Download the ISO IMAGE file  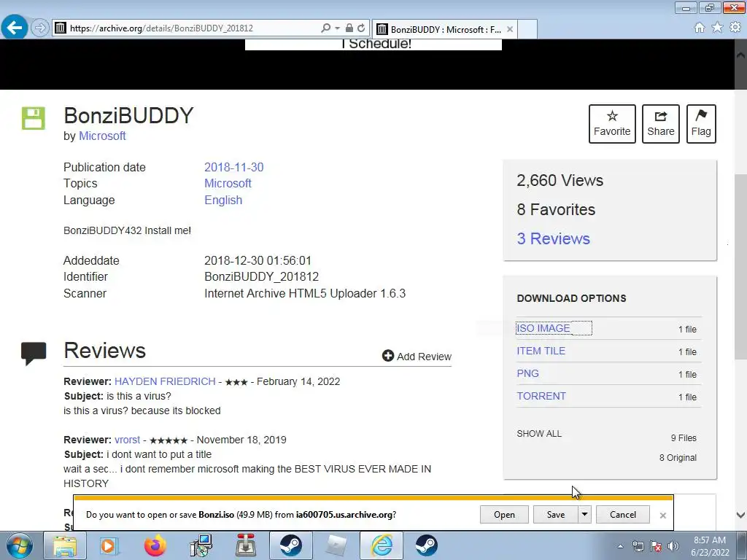[543, 328]
